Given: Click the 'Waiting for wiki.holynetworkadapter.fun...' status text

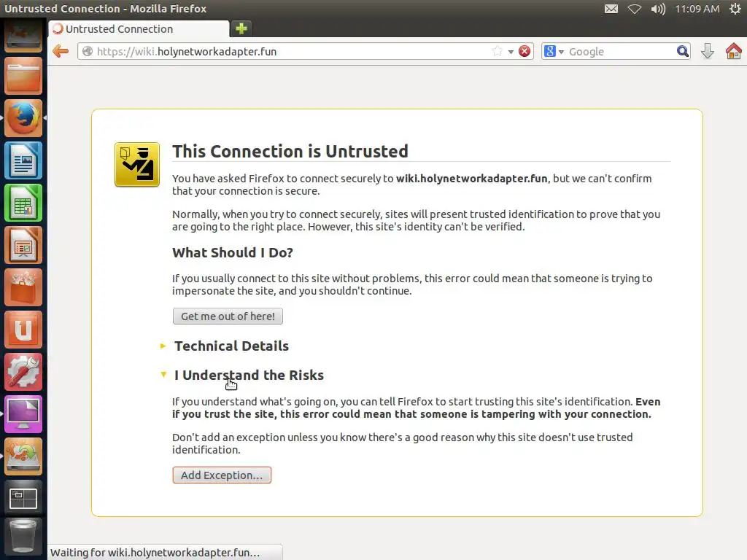Looking at the screenshot, I should tap(155, 553).
